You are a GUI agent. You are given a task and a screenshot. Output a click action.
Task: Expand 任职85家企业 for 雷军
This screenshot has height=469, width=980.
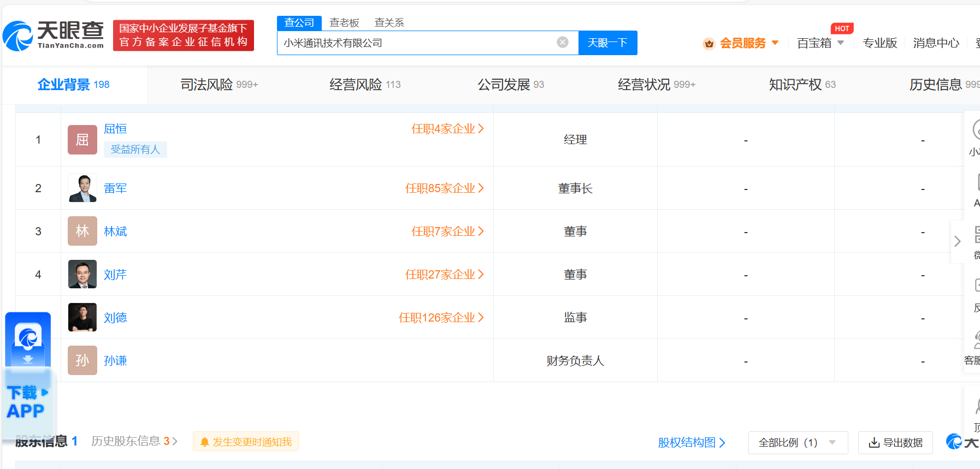pyautogui.click(x=444, y=188)
